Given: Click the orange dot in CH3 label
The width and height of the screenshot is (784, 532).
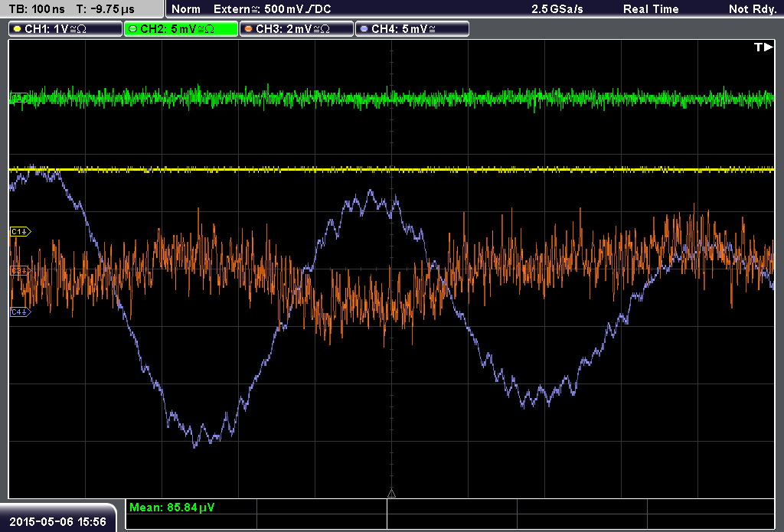Looking at the screenshot, I should [x=249, y=29].
